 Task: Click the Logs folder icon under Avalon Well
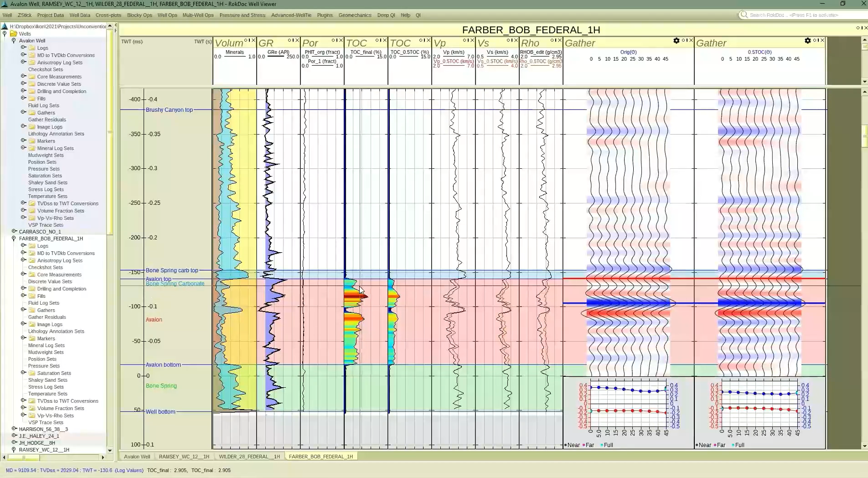coord(32,48)
